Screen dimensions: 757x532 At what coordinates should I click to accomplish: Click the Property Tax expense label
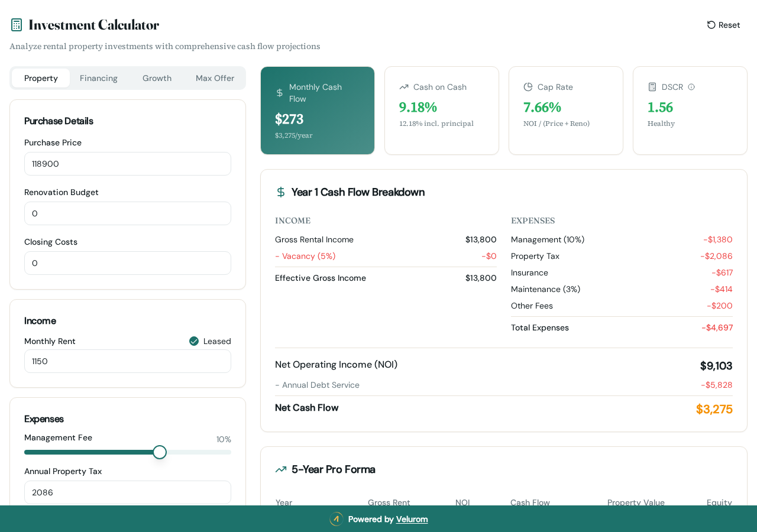point(535,256)
